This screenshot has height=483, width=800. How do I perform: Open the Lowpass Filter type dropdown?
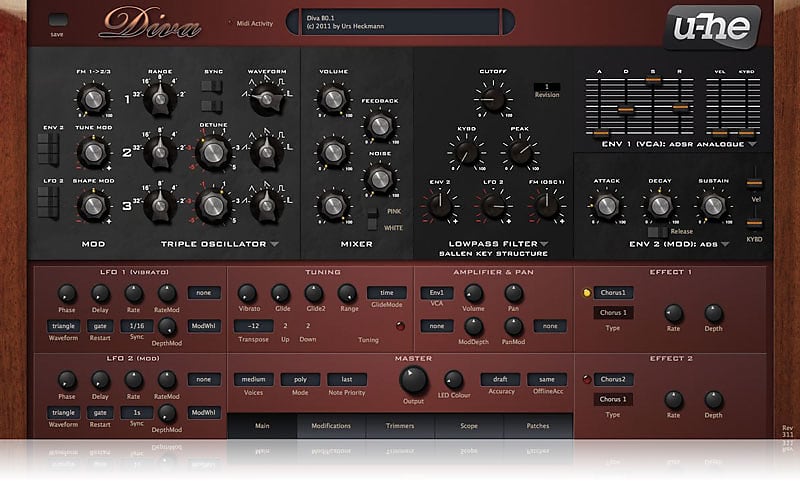click(x=545, y=243)
